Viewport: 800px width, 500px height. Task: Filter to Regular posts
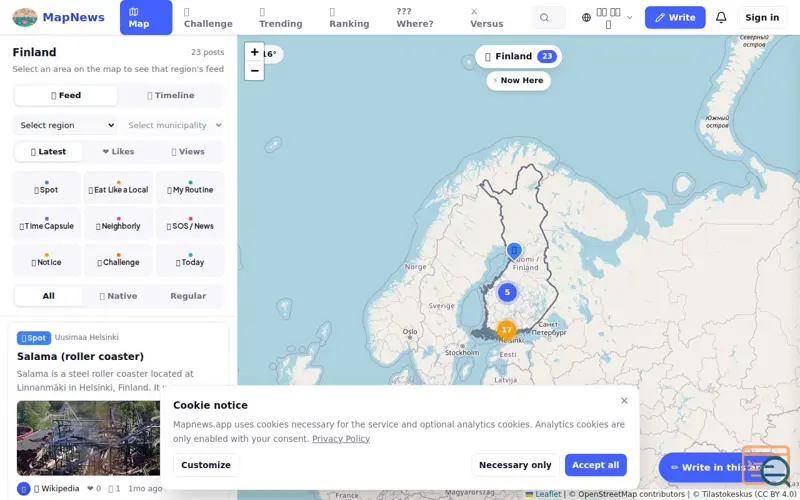(x=188, y=296)
